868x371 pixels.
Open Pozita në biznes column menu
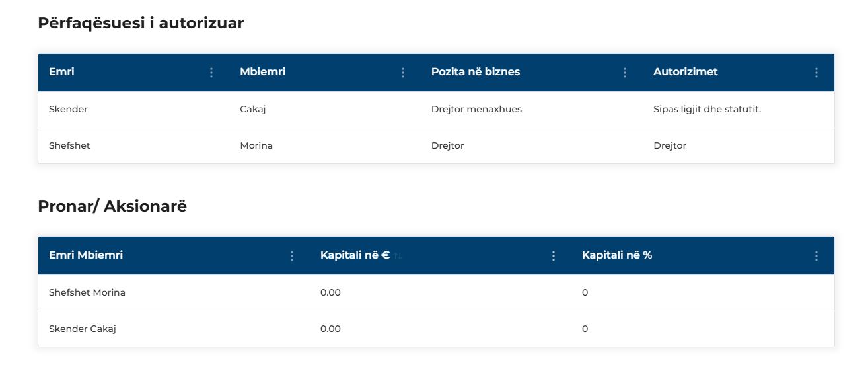(625, 73)
